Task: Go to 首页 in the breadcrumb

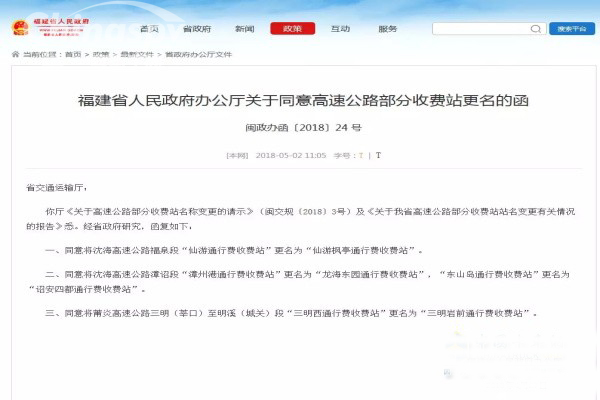Action: pyautogui.click(x=73, y=54)
